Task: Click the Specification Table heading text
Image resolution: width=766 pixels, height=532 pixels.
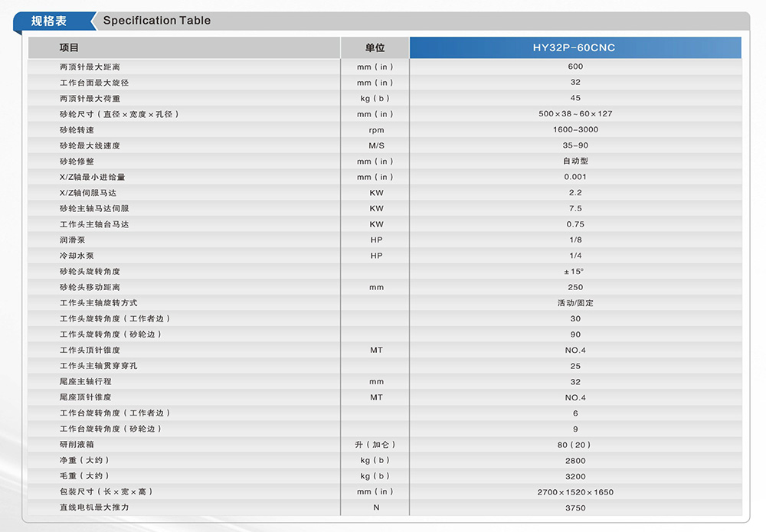Action: coord(156,21)
